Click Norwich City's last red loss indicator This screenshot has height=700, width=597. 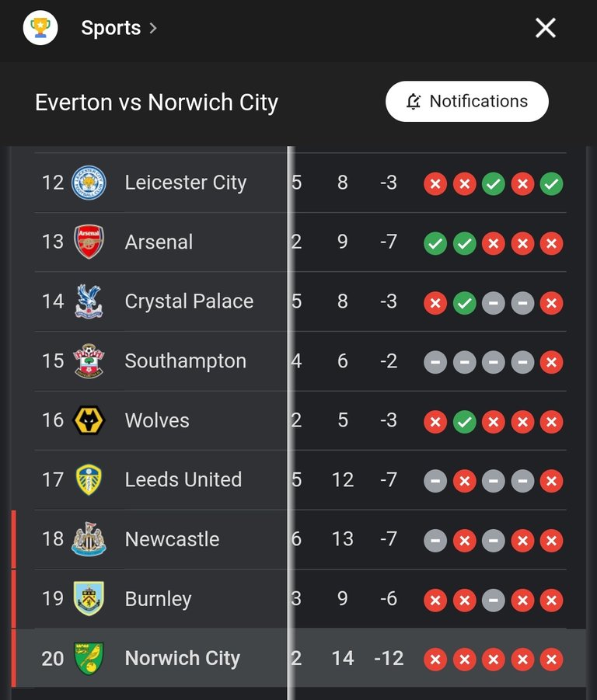[551, 660]
